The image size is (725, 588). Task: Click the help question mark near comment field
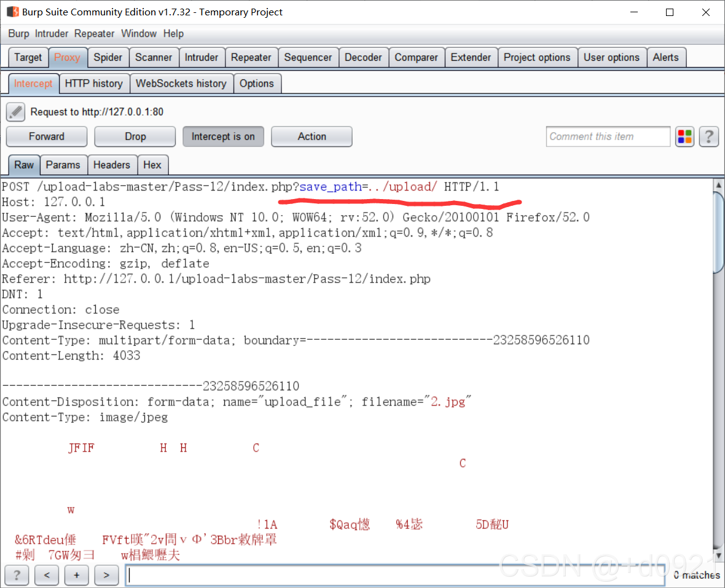709,137
